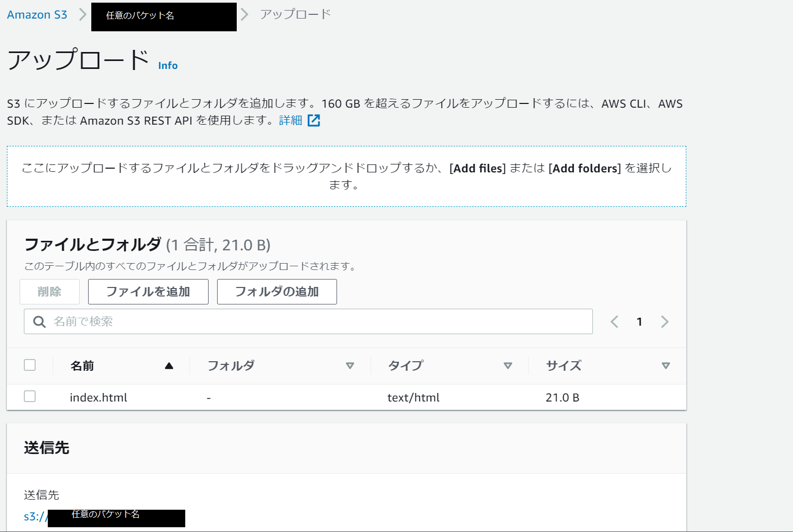Open the sort arrow on the タイプ column
Screen dimensions: 793x532
508,365
